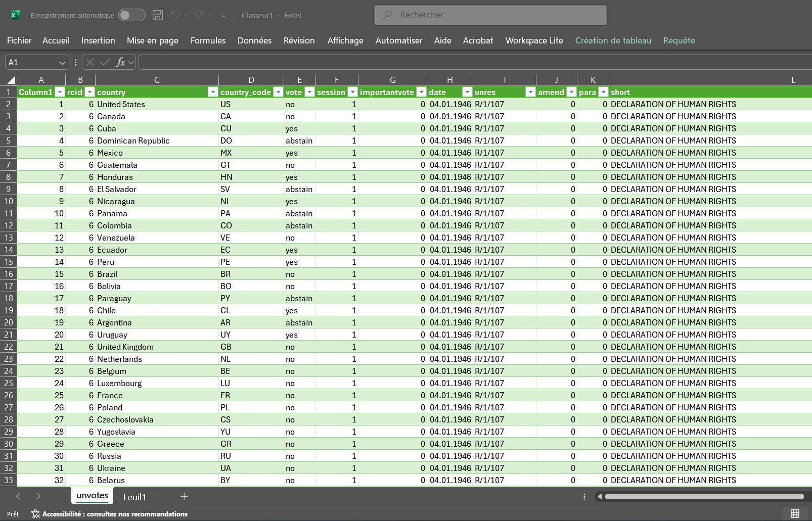
Task: Click the Insert Function fx icon
Action: pyautogui.click(x=120, y=62)
